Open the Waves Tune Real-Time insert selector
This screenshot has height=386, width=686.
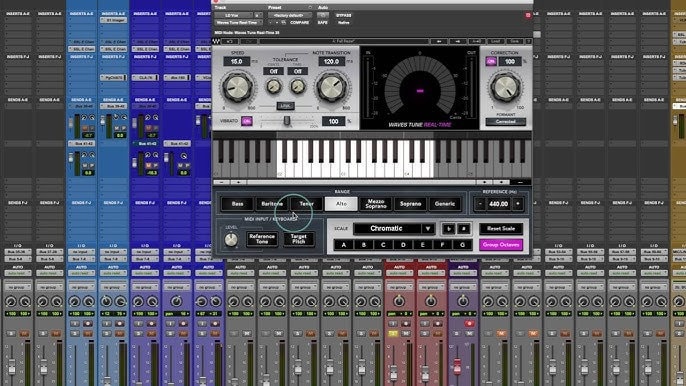point(237,22)
